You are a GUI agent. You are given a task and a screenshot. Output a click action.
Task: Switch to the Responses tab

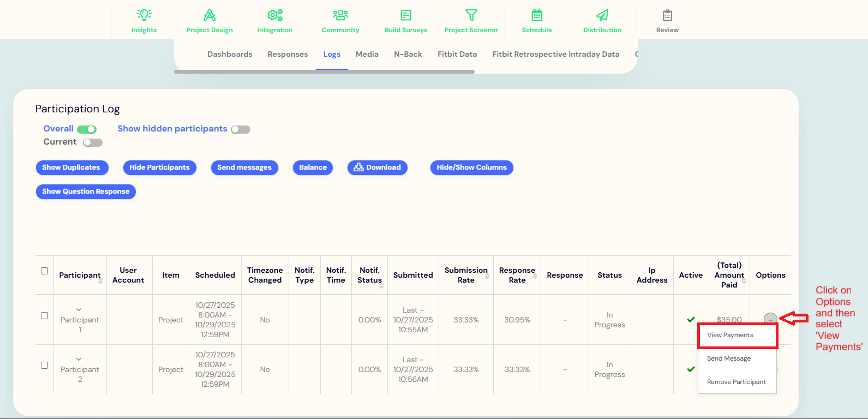(288, 54)
